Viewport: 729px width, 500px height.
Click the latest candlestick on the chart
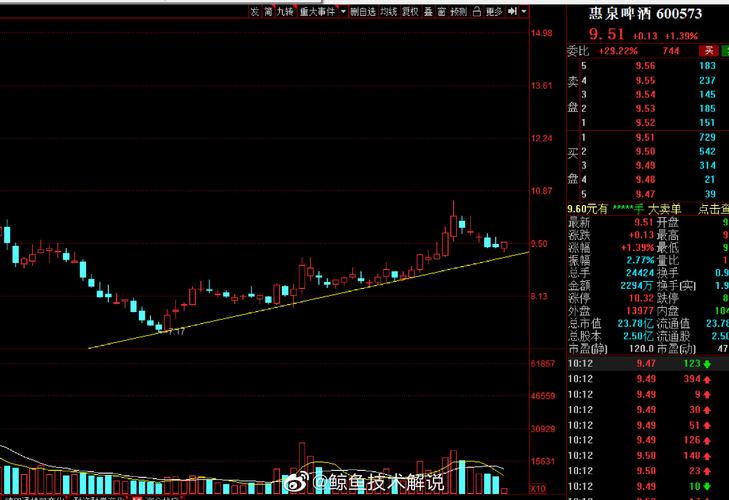[x=504, y=246]
